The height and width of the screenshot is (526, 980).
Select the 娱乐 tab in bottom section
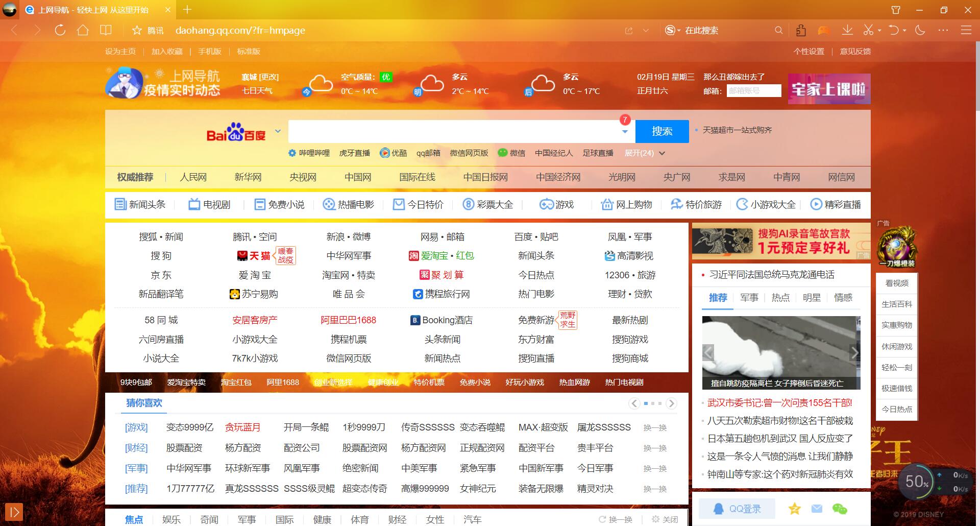(171, 519)
